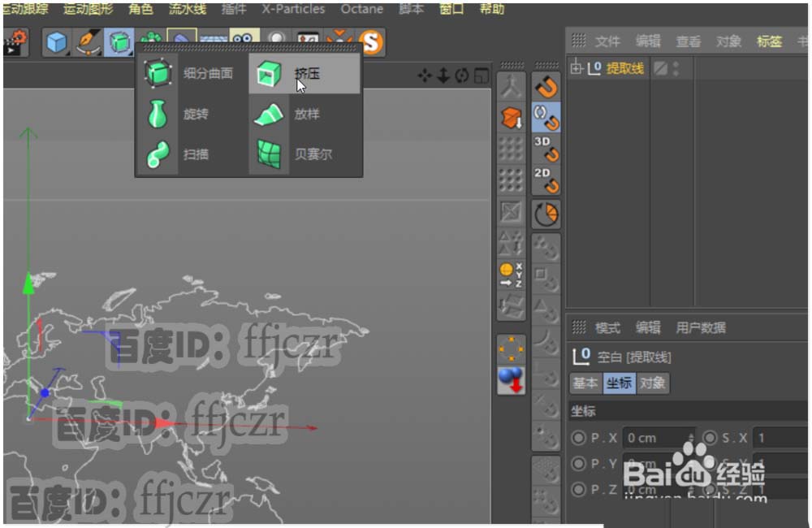812x528 pixels.
Task: Click the P.X field stepper arrows
Action: (690, 439)
